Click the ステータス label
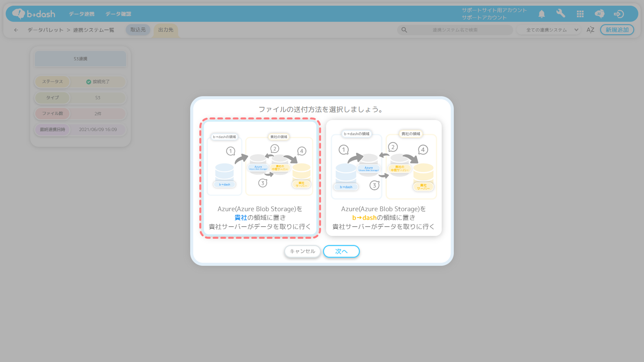The image size is (644, 362). coord(52,82)
